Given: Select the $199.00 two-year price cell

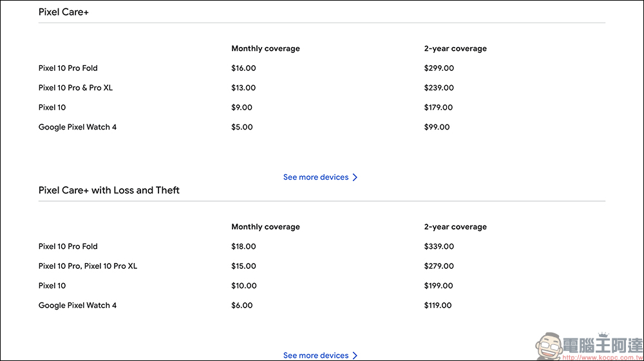Looking at the screenshot, I should [x=439, y=286].
